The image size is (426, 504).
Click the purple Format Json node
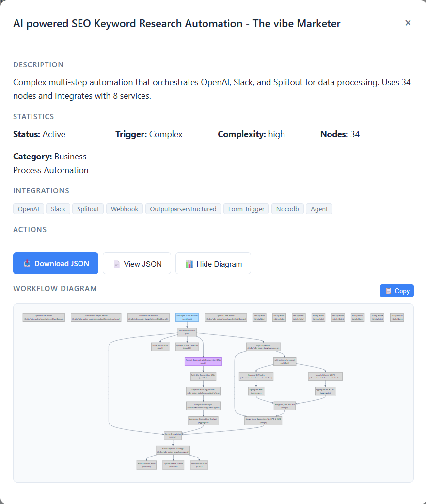point(203,362)
